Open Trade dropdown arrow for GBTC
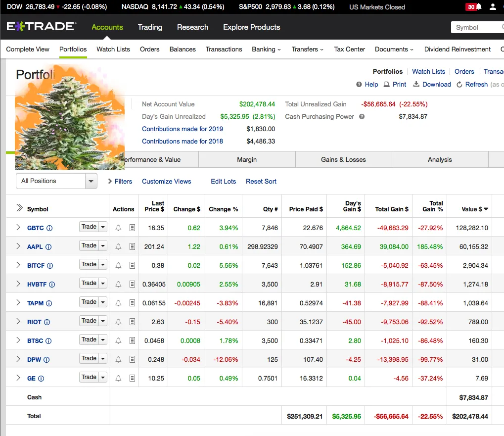This screenshot has width=504, height=436. pyautogui.click(x=103, y=227)
